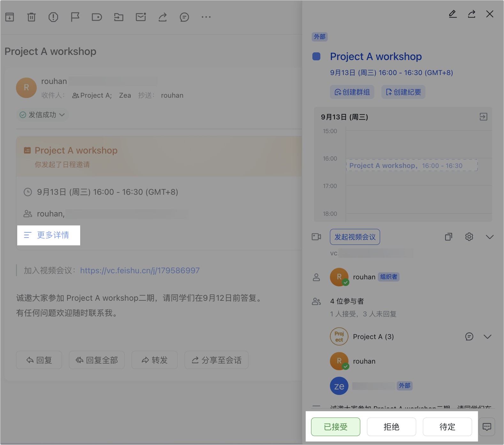Open video meeting settings gear
This screenshot has width=504, height=445.
pyautogui.click(x=469, y=237)
